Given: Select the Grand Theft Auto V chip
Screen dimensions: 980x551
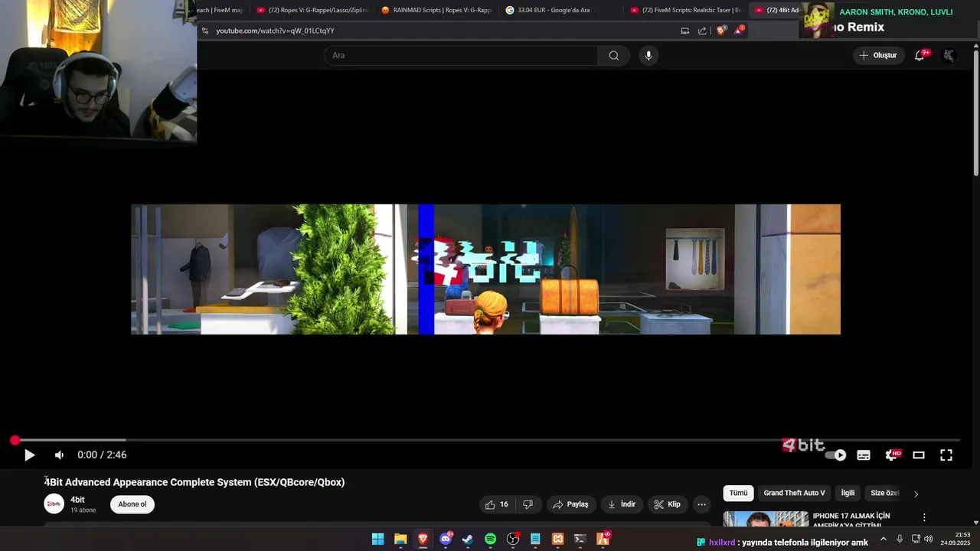Looking at the screenshot, I should [x=794, y=493].
